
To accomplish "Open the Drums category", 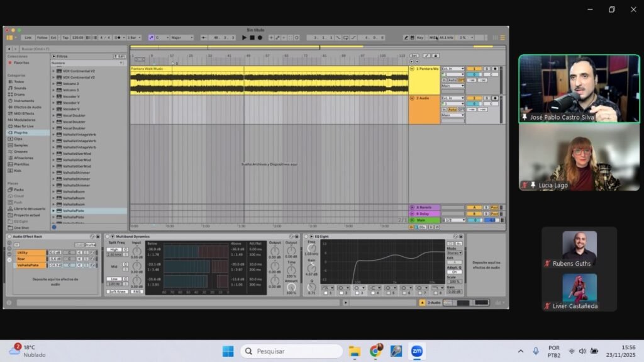I will pos(19,94).
